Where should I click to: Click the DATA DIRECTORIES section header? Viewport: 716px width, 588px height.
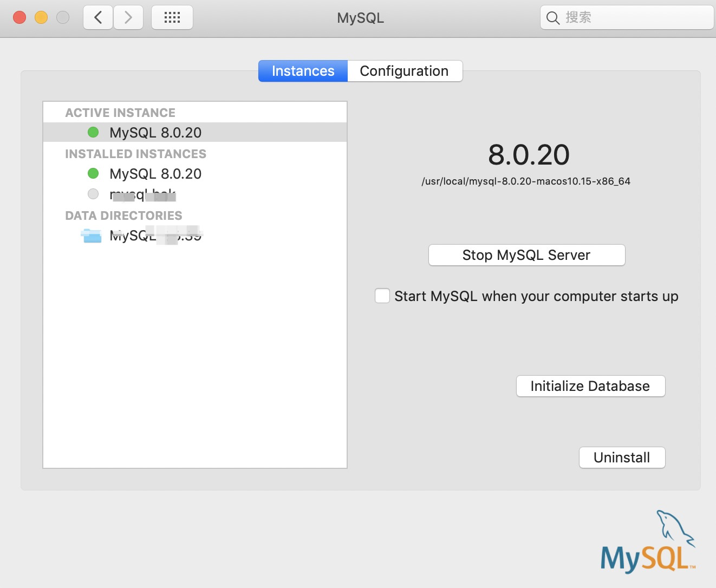(123, 215)
